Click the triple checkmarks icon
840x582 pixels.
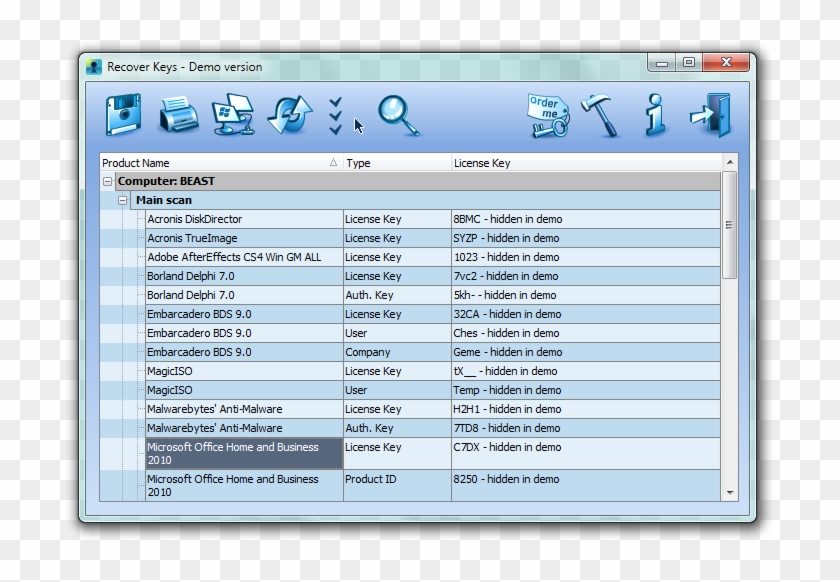pos(335,116)
